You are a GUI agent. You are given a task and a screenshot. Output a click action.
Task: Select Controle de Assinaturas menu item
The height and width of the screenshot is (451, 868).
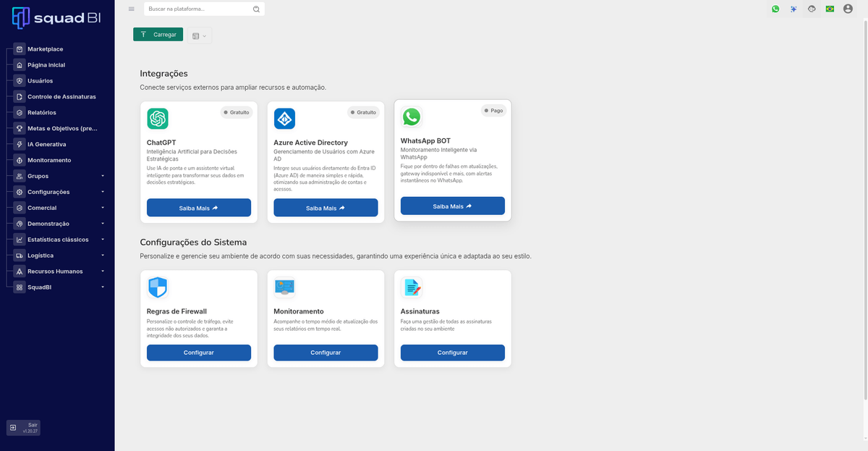(61, 96)
